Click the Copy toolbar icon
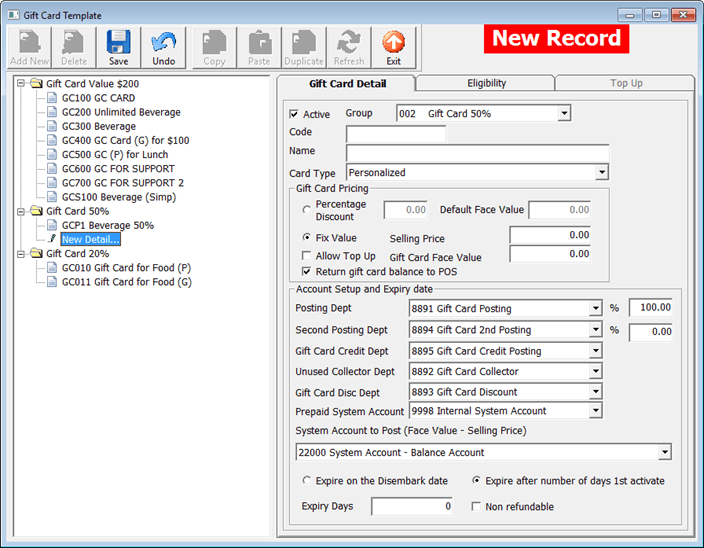Image resolution: width=704 pixels, height=548 pixels. [214, 48]
